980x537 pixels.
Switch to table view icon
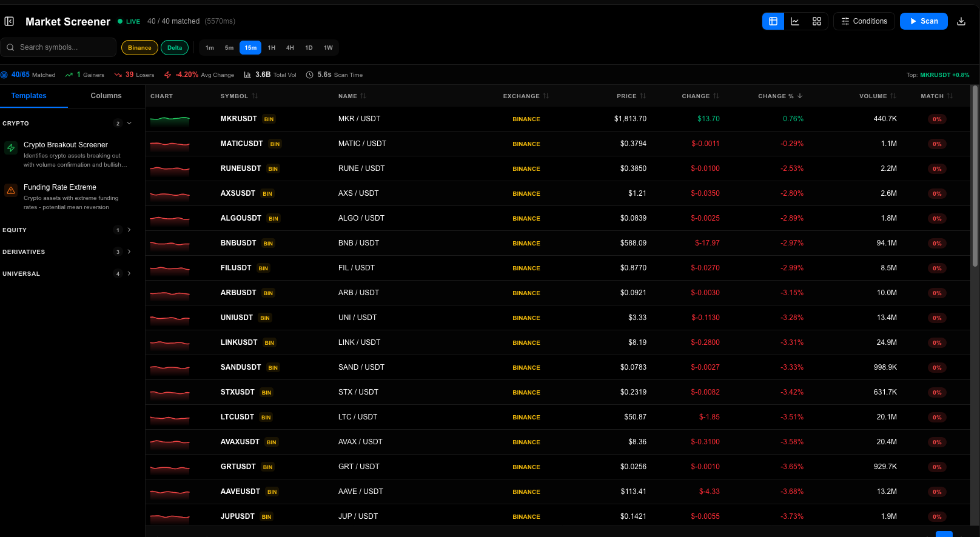pos(773,21)
